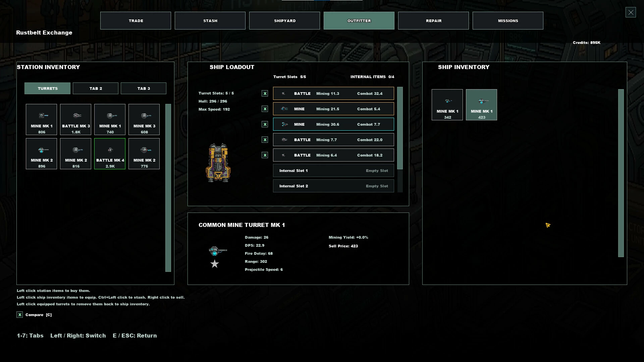Toggle the X checkbox beside MINE Mining 30.6
This screenshot has width=644, height=362.
[265, 124]
